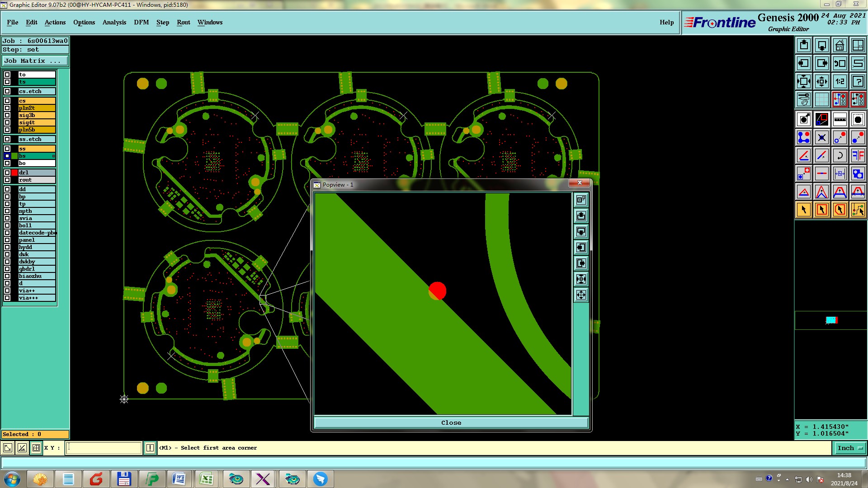Enable the sig3b layer checkbox
The image size is (868, 488).
point(7,115)
